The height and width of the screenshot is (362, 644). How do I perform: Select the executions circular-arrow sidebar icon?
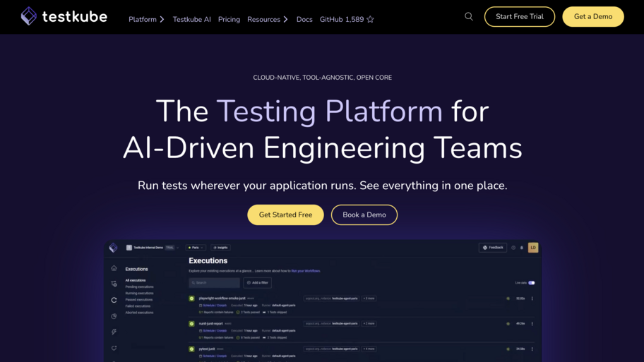tap(114, 300)
